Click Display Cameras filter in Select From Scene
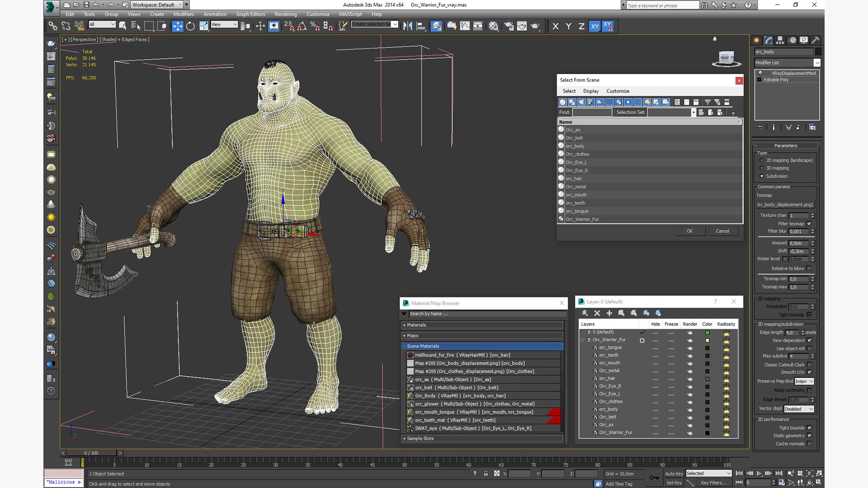Image resolution: width=868 pixels, height=488 pixels. [591, 102]
